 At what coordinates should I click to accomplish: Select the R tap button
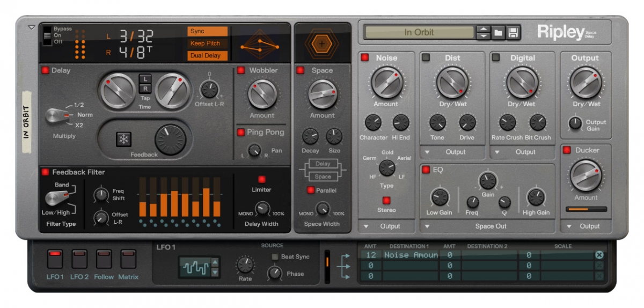[x=144, y=89]
